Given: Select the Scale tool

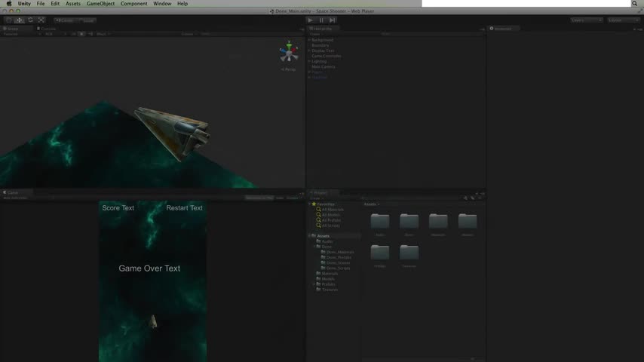Looking at the screenshot, I should tap(41, 20).
